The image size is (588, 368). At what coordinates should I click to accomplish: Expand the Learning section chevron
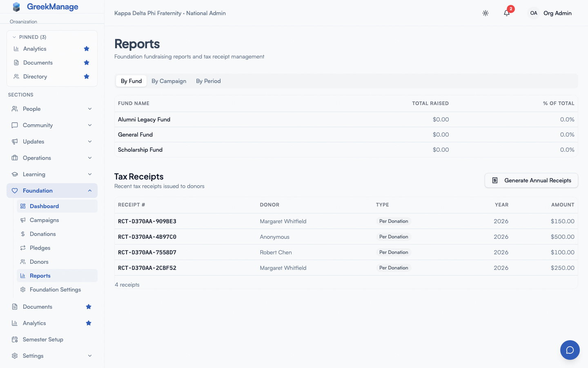[90, 174]
